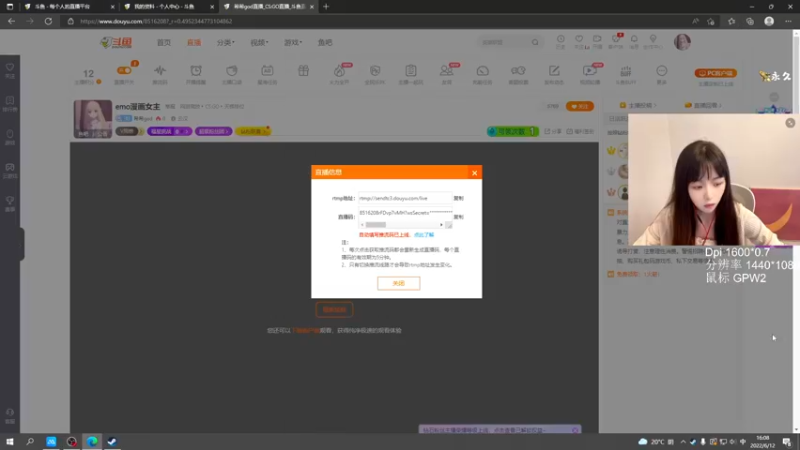Click the browser refresh button

tap(48, 21)
